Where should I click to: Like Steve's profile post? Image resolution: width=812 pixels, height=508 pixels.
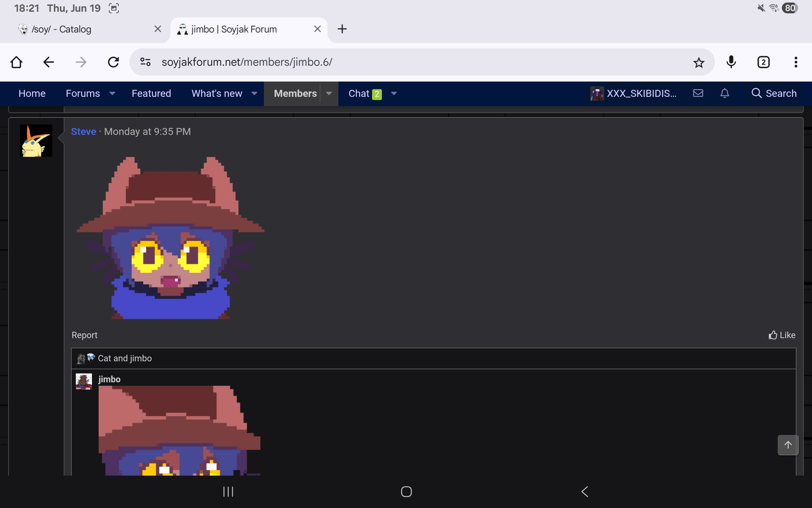(x=782, y=335)
